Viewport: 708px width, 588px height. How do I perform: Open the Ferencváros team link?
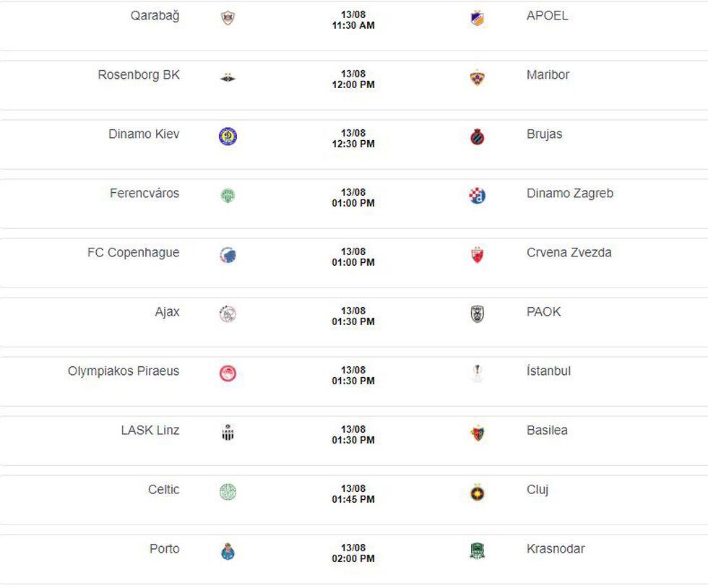click(144, 193)
